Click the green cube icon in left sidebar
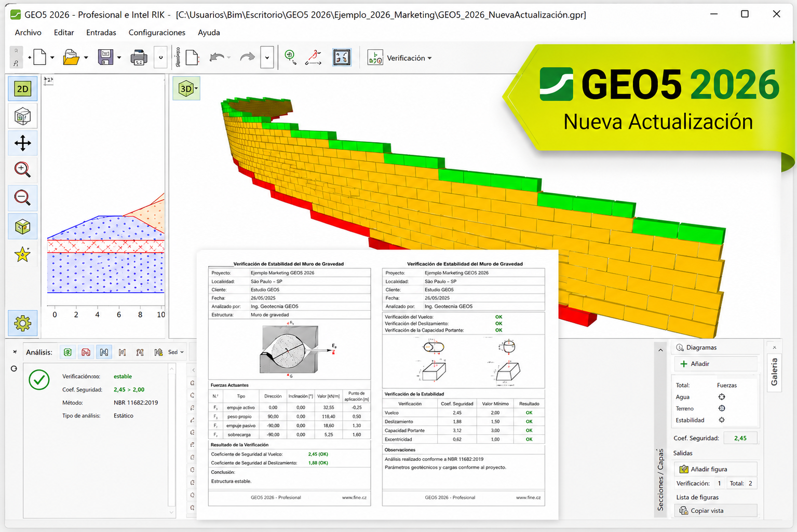The image size is (797, 532). click(x=23, y=226)
